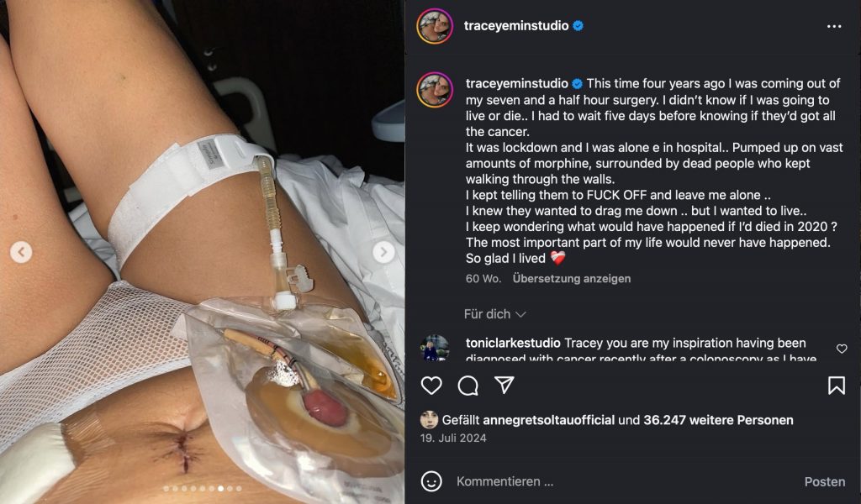Viewport: 861px width, 504px height.
Task: Click 'Übersetzung anzeigen' to translate caption
Action: (x=572, y=279)
